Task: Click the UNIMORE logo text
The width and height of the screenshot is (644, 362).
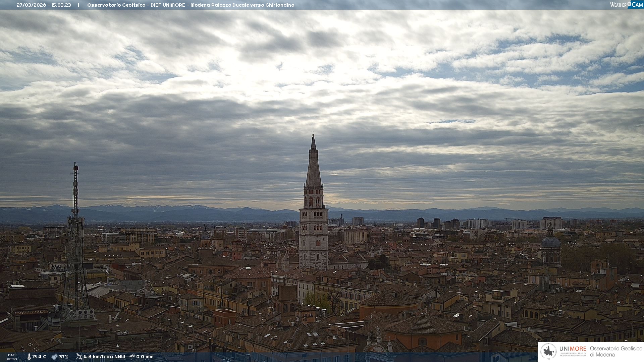Action: 573,349
